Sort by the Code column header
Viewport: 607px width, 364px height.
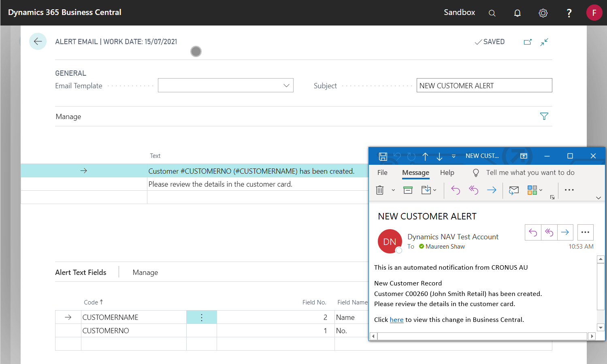click(x=93, y=302)
